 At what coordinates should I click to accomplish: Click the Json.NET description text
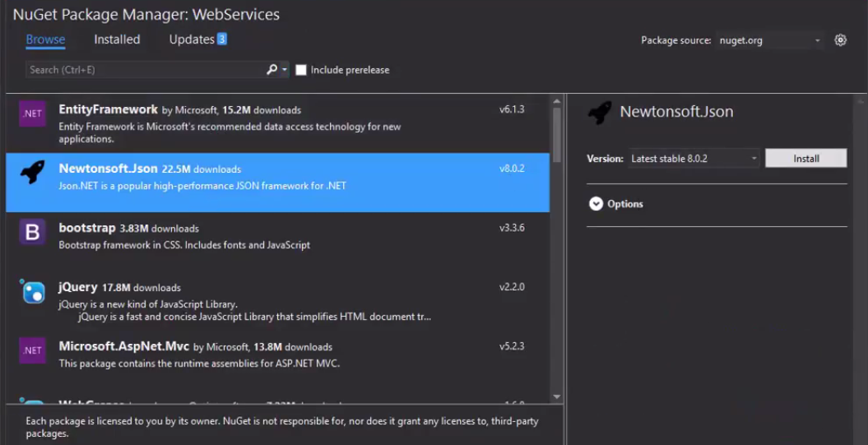point(202,185)
